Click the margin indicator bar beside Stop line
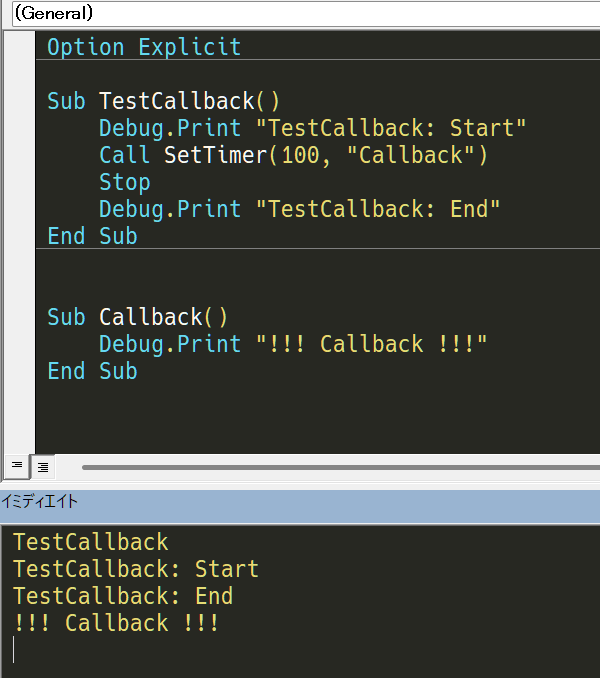600x678 pixels. click(19, 182)
